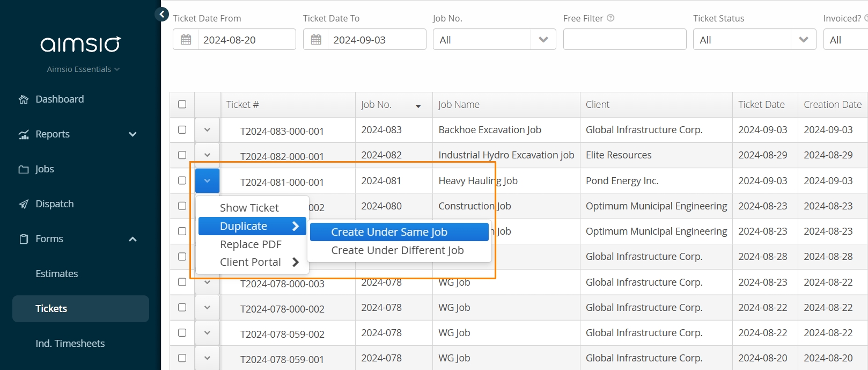Viewport: 868px width, 370px height.
Task: Sort by Job No. column arrow
Action: [x=418, y=106]
